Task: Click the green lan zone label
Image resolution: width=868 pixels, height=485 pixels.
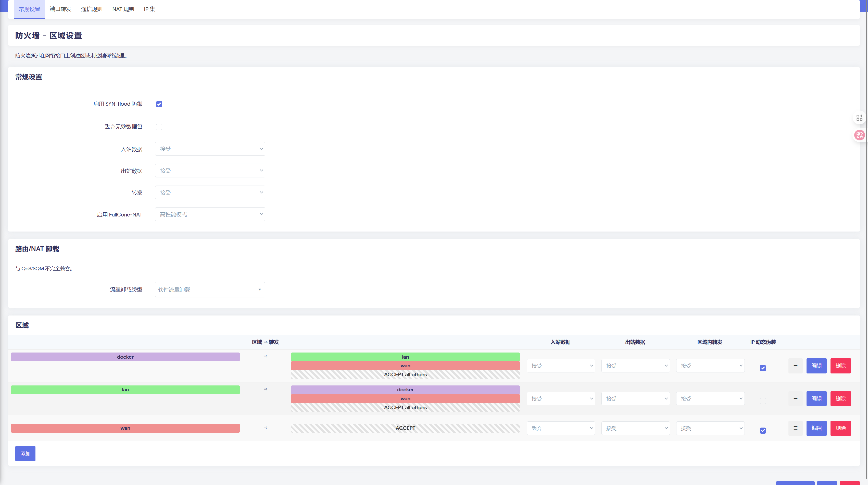Action: coord(125,390)
